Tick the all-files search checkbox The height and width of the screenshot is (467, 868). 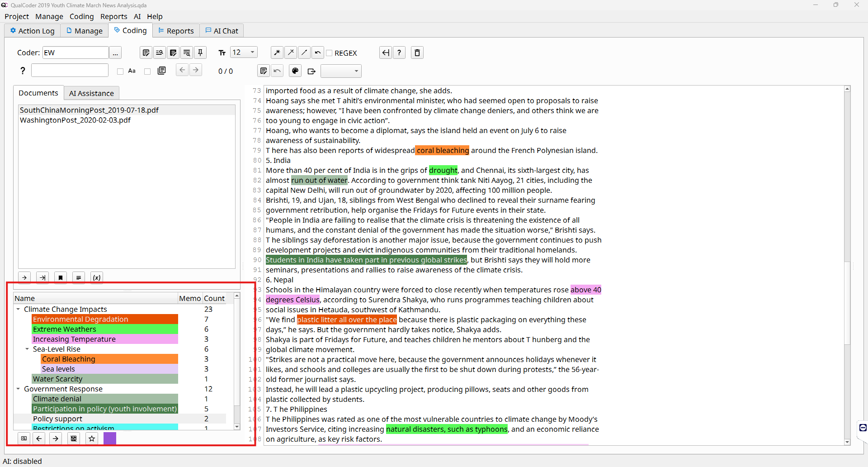[147, 71]
